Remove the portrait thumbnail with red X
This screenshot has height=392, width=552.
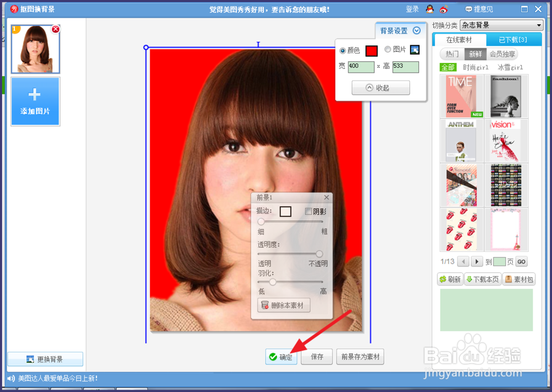pos(56,29)
